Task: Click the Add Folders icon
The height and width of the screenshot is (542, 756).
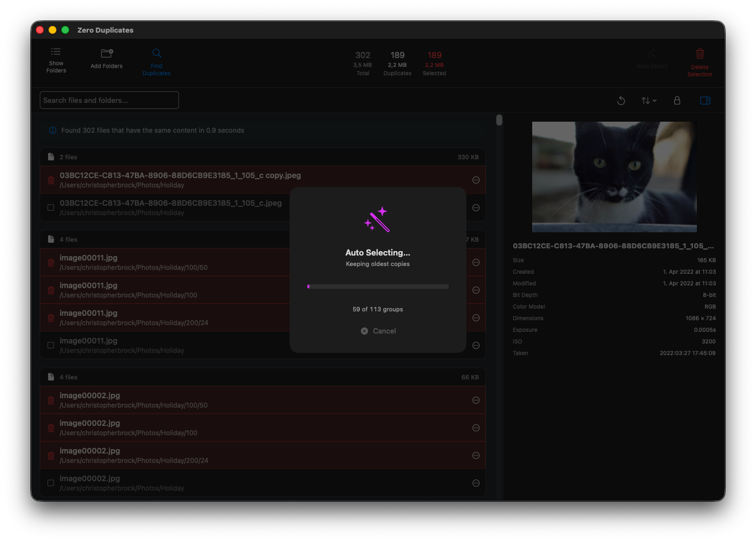Action: pyautogui.click(x=107, y=54)
